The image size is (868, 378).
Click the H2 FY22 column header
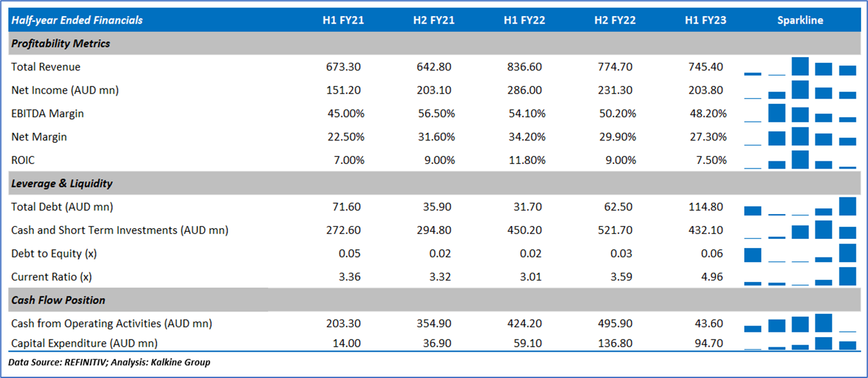coord(615,21)
